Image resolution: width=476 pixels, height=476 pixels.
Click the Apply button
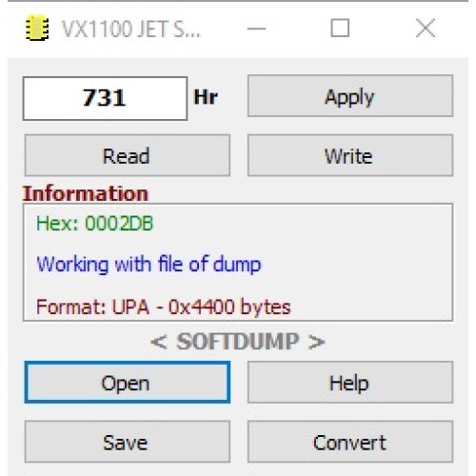(x=350, y=96)
